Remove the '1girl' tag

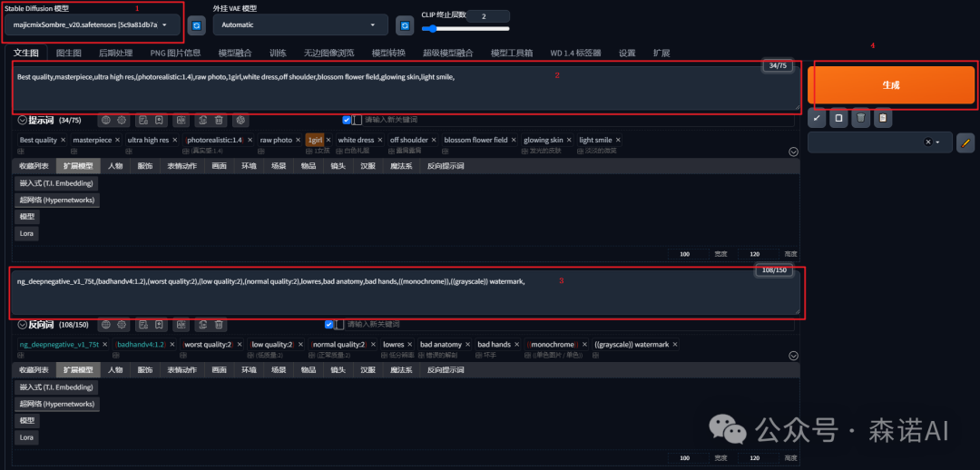tap(328, 140)
